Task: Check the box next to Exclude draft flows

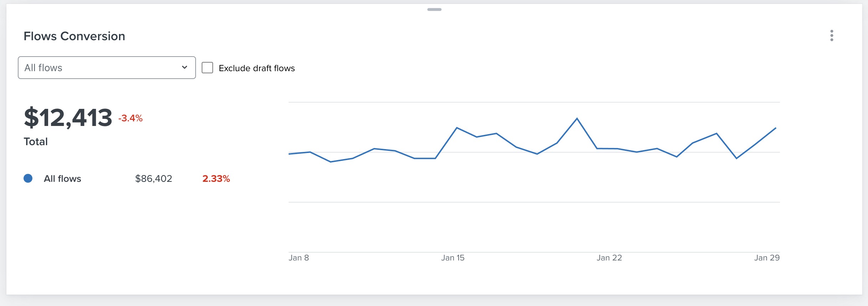Action: point(207,67)
